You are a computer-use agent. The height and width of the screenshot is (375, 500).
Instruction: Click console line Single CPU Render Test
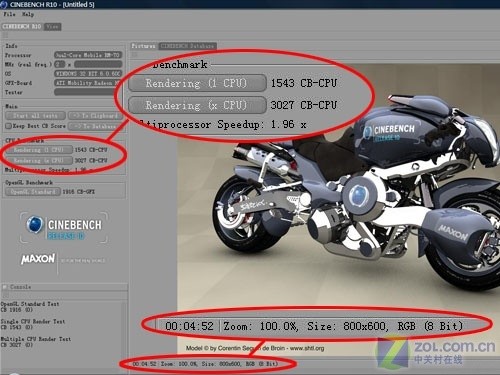click(33, 321)
